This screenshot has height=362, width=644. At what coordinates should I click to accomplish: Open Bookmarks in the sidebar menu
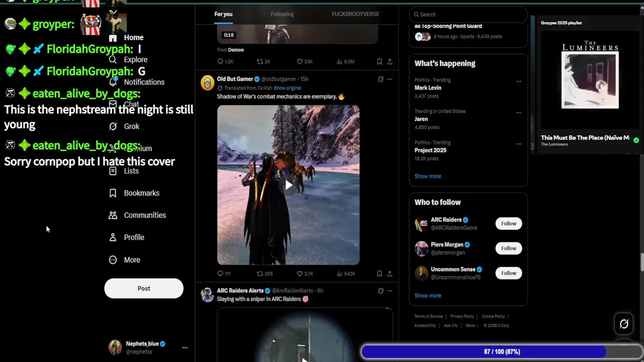pos(141,193)
